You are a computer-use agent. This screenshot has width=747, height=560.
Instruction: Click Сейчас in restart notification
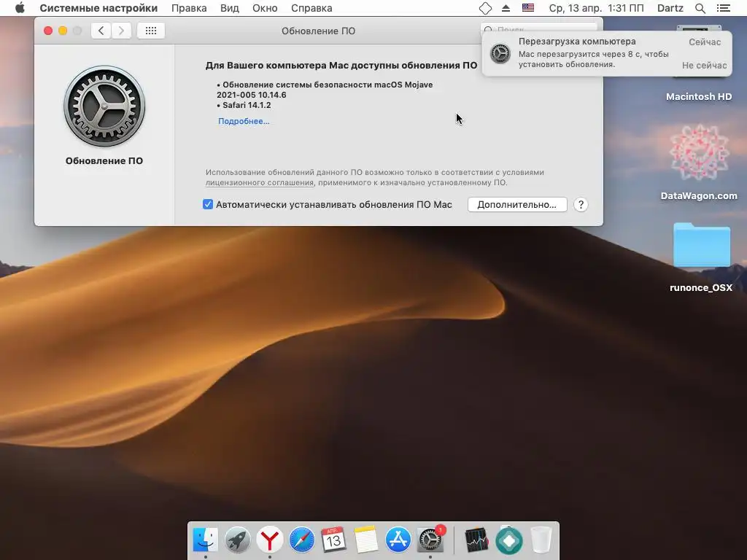coord(705,42)
